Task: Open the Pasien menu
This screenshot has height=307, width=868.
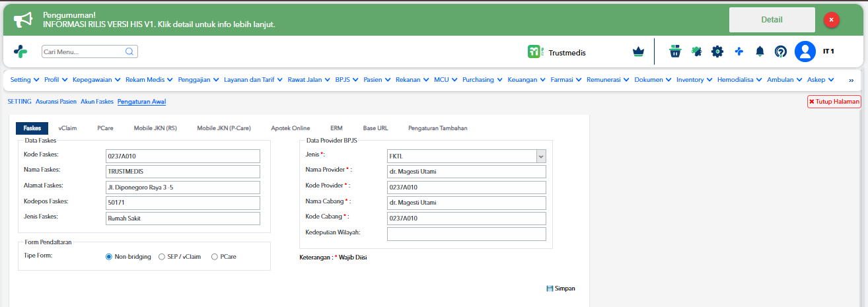Action: click(x=377, y=80)
